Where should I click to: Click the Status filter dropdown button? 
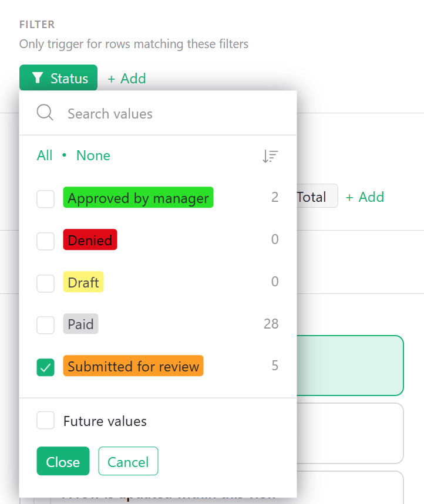coord(58,77)
